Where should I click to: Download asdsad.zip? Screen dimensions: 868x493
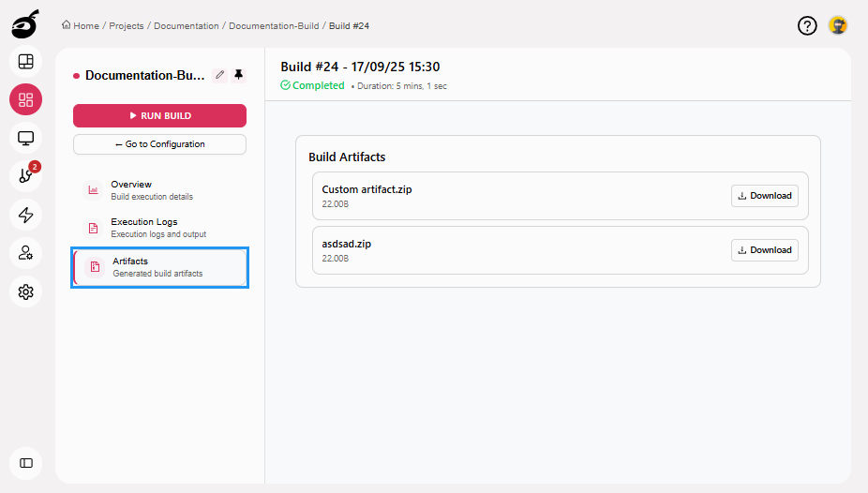[765, 250]
